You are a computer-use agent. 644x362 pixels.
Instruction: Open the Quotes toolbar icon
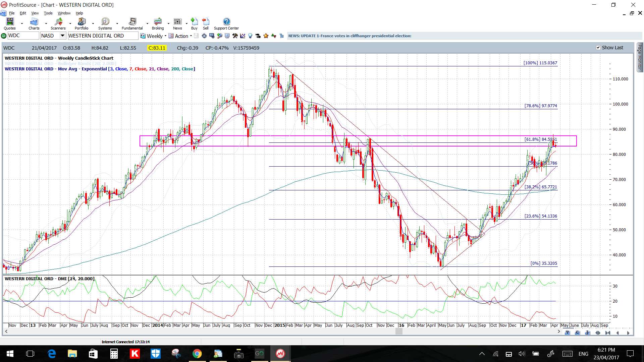tap(10, 24)
